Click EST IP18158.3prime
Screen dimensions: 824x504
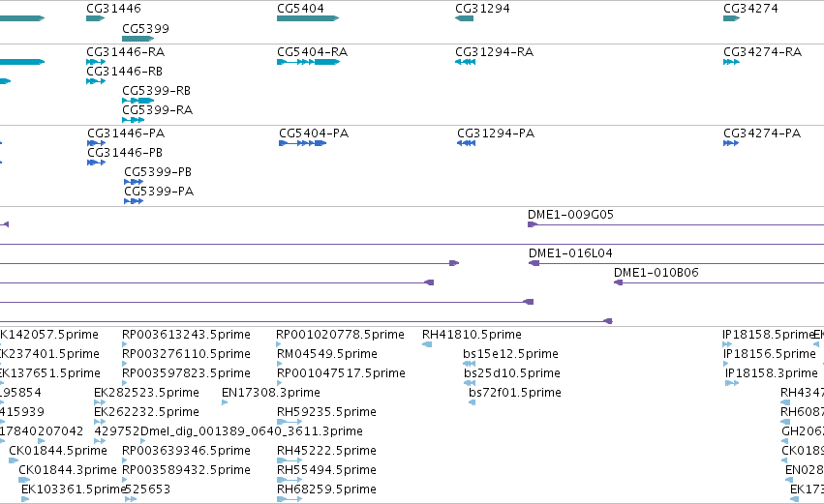[x=772, y=373]
